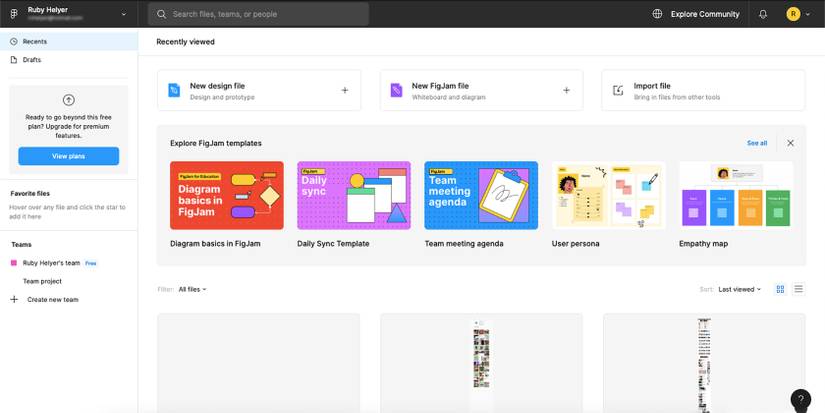
Task: Close the Explore FigJam templates banner
Action: [x=790, y=143]
